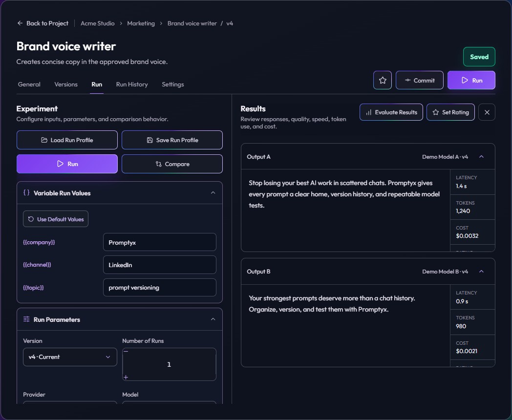Click the Output B response text

coord(332,304)
